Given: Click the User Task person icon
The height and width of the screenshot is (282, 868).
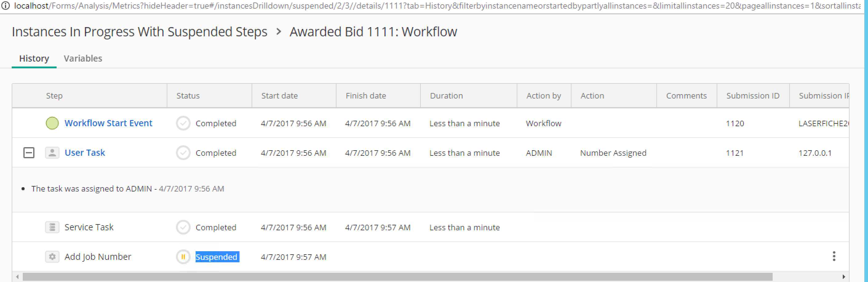Looking at the screenshot, I should coord(52,153).
